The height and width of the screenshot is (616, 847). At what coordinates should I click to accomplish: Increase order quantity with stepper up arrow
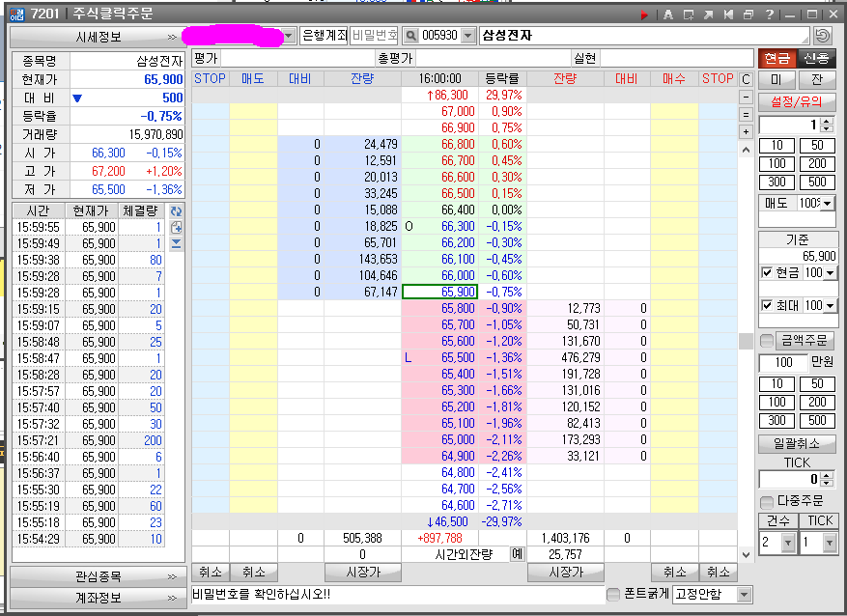[x=827, y=122]
